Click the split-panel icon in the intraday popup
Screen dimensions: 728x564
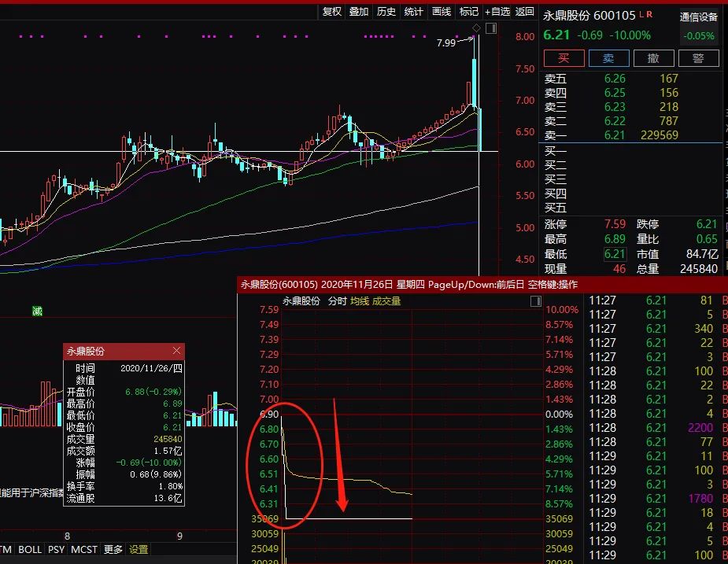click(535, 300)
